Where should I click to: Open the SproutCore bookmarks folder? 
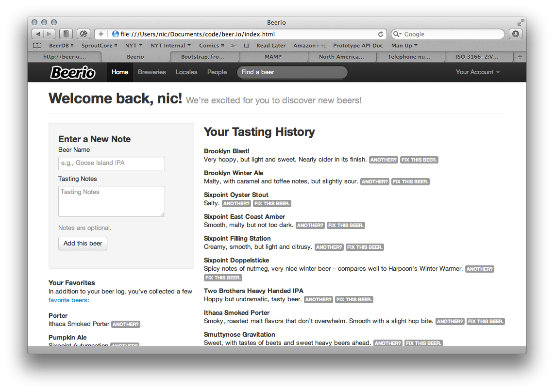coord(99,46)
